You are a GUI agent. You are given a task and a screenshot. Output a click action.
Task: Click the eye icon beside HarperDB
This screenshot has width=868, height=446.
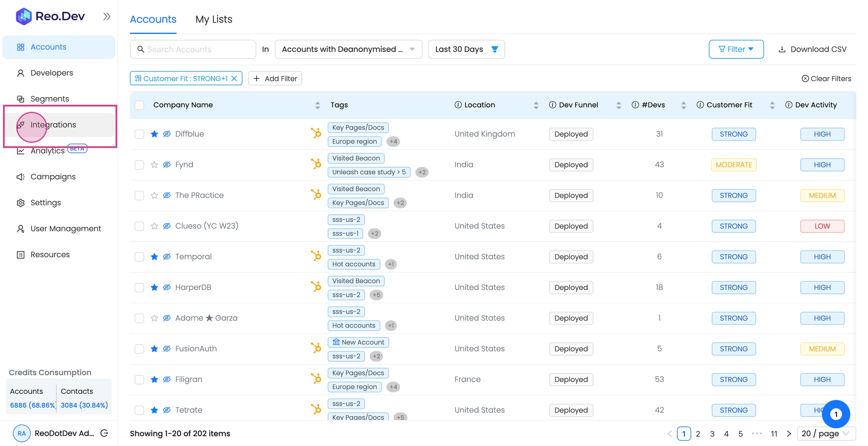tap(167, 287)
